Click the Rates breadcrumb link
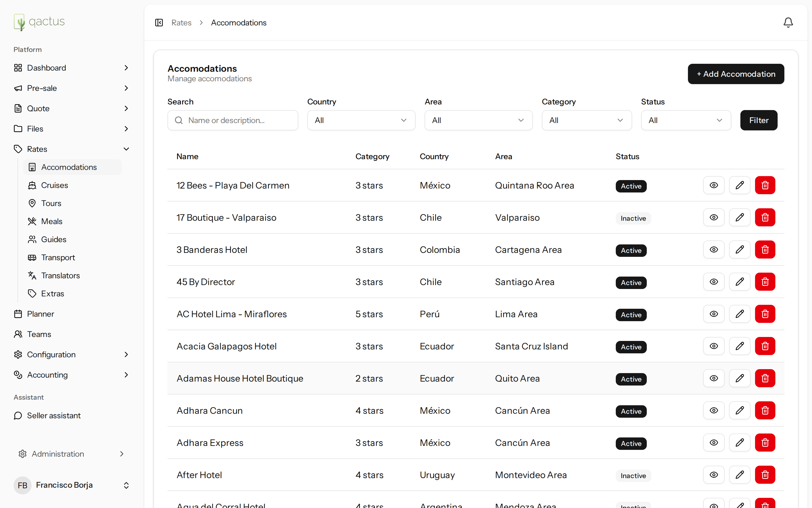The width and height of the screenshot is (812, 508). [x=181, y=23]
